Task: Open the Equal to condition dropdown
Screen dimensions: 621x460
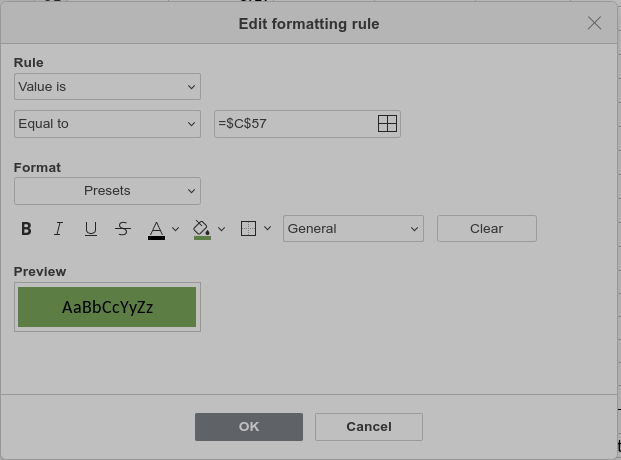Action: (107, 124)
